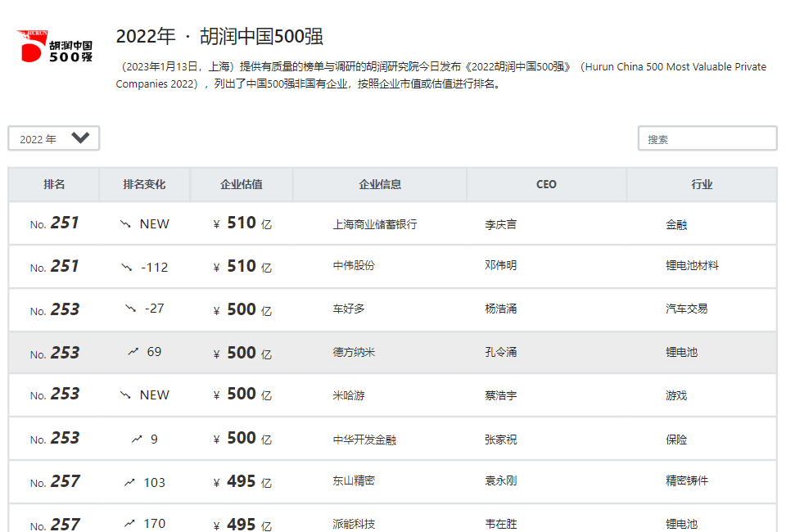
Task: Sort by the 排名 column header
Action: pos(54,184)
